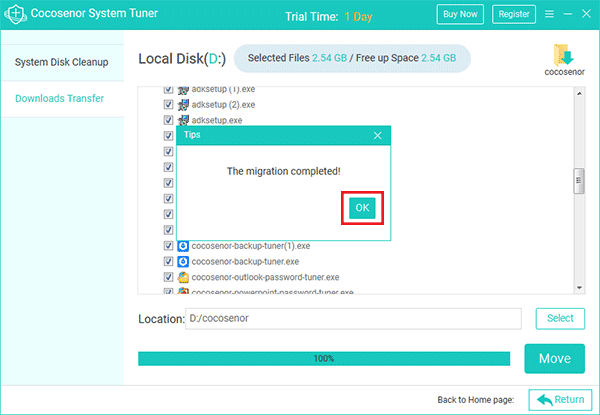This screenshot has height=415, width=600.
Task: Click the Cocosenor shield logo icon
Action: pyautogui.click(x=15, y=14)
